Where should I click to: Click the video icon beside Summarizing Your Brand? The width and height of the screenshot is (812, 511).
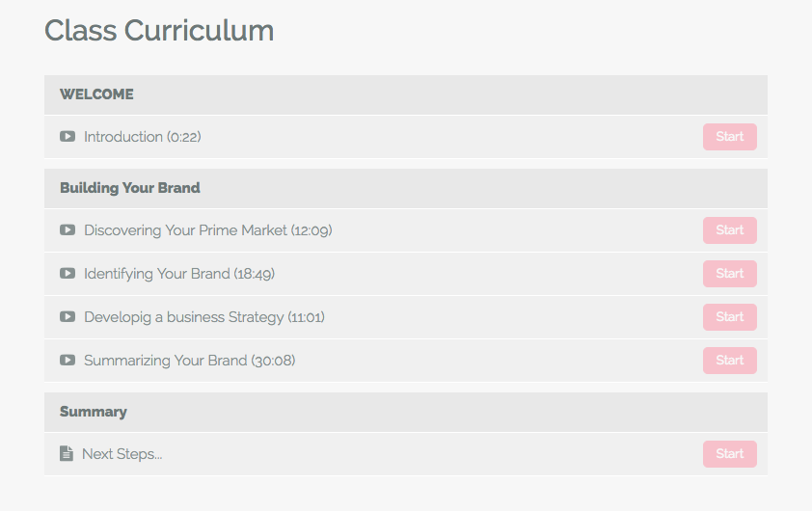pos(68,361)
